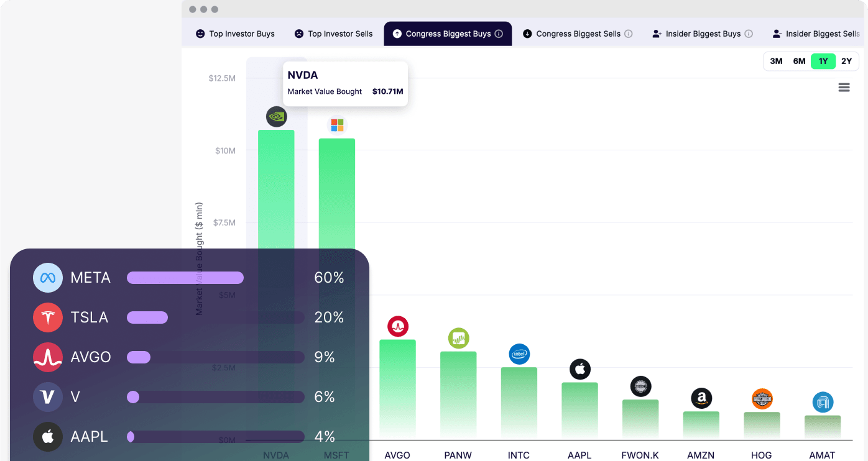Viewport: 868px width, 461px height.
Task: Click the $12.5M y-axis label
Action: tap(222, 78)
